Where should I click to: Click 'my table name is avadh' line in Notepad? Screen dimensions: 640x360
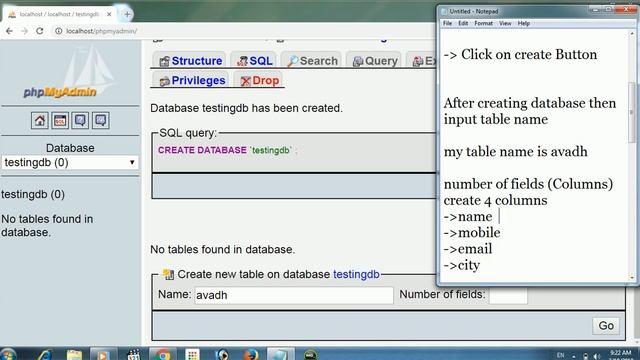[x=516, y=151]
